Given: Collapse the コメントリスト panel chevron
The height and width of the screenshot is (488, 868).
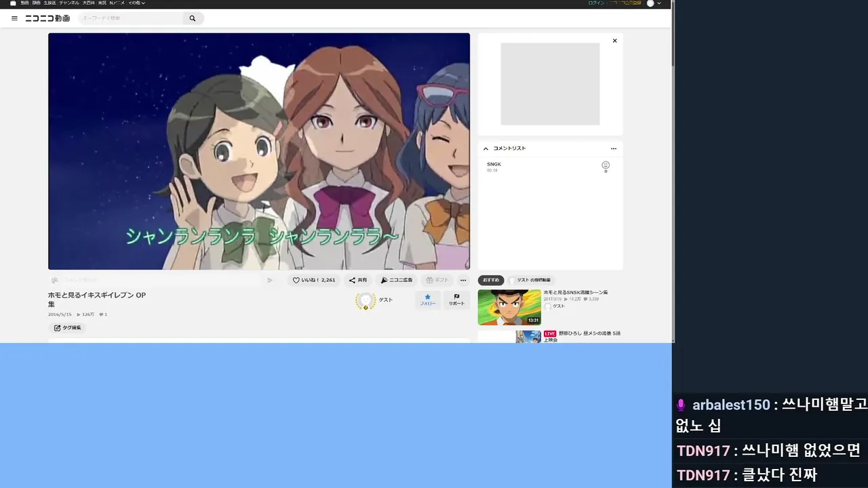Looking at the screenshot, I should [486, 148].
